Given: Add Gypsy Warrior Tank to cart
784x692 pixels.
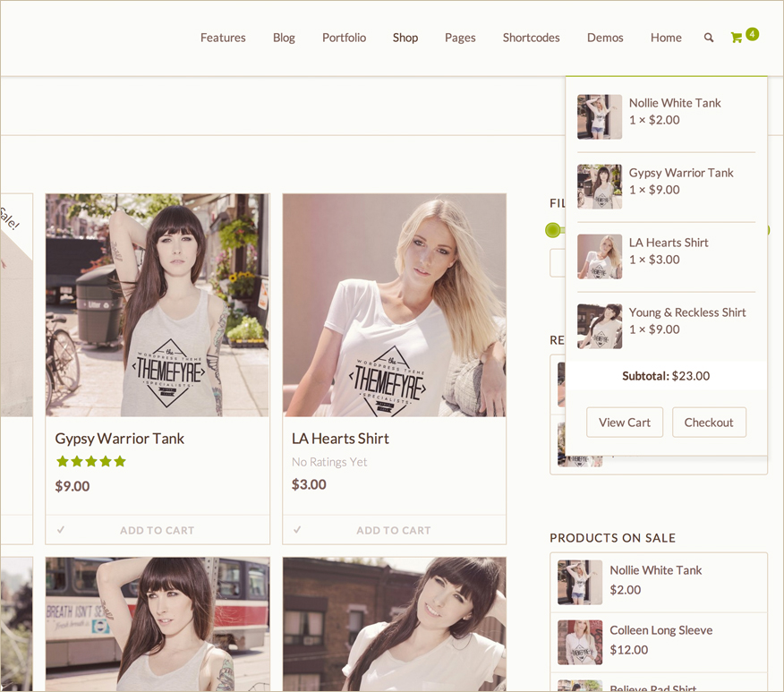Looking at the screenshot, I should 157,531.
